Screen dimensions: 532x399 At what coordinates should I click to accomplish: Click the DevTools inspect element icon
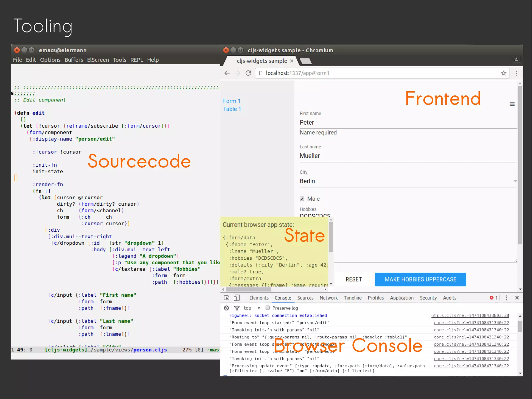[227, 298]
